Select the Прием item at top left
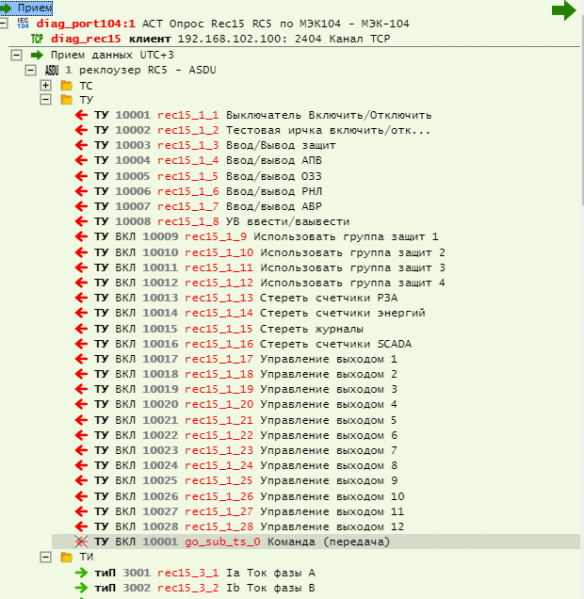584x599 pixels. click(27, 8)
